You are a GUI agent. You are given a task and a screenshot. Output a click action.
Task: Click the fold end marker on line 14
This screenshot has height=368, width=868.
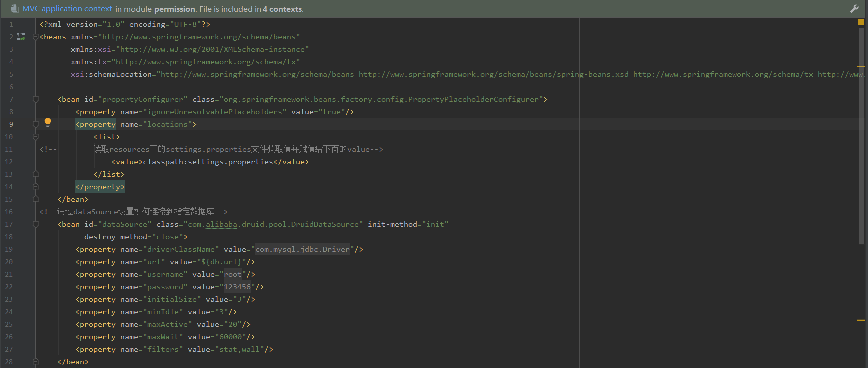pos(35,187)
